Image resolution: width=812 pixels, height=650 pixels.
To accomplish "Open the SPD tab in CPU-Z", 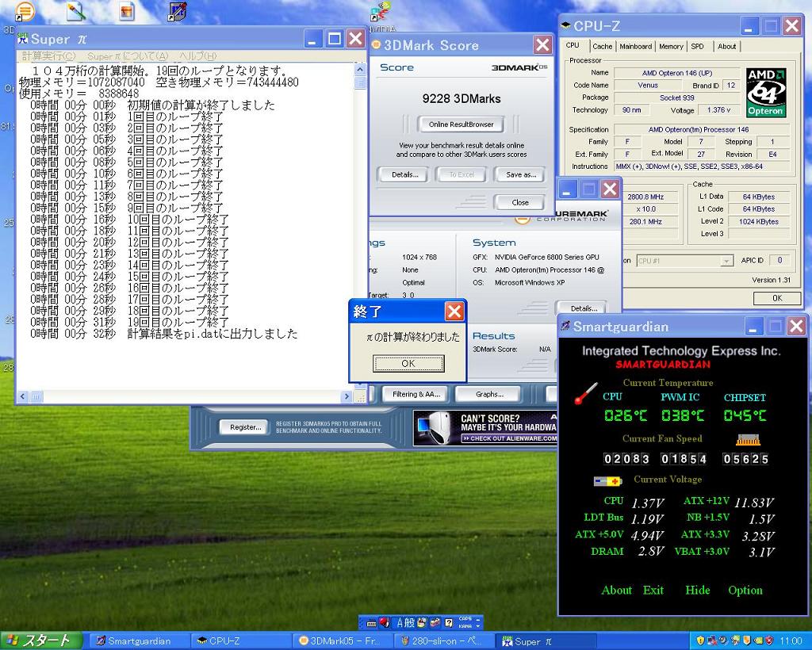I will (x=698, y=47).
